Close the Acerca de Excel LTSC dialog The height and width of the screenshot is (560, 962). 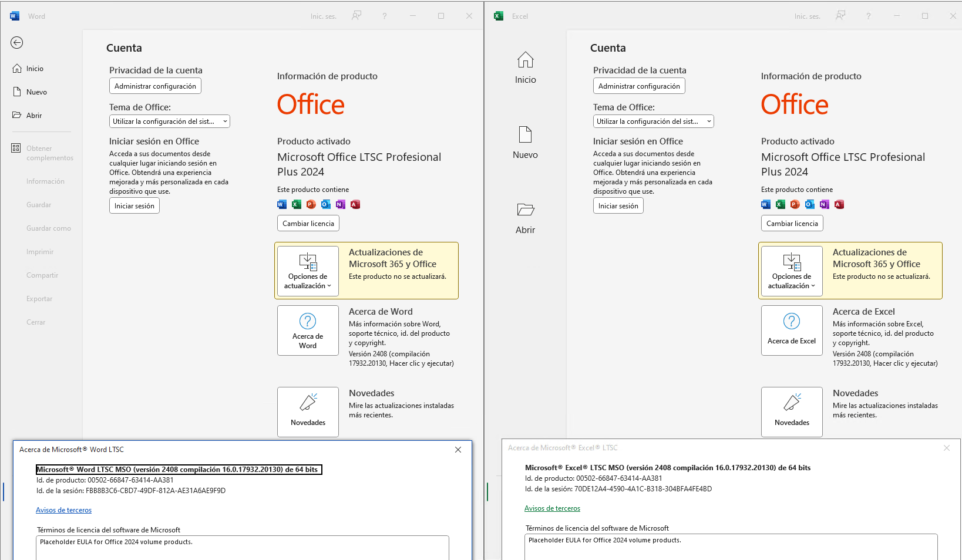point(947,448)
